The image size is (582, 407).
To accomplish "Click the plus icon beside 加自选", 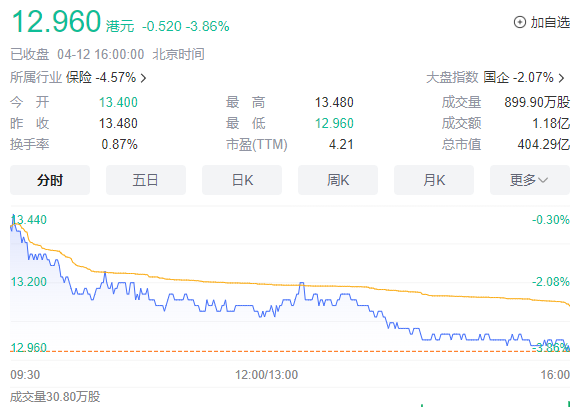I will coord(520,22).
